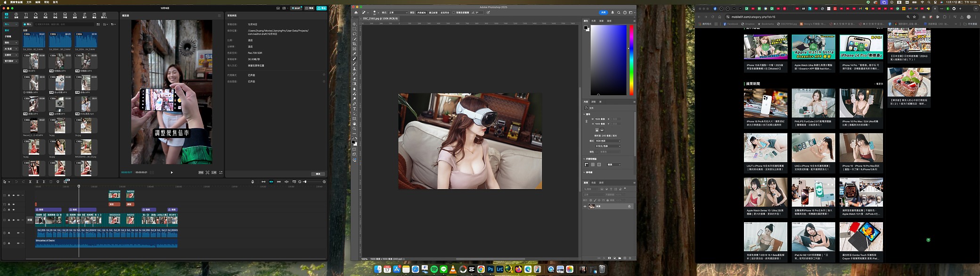The image size is (980, 276).
Task: Open the Audio tab icon in JianYing
Action: pyautogui.click(x=16, y=16)
